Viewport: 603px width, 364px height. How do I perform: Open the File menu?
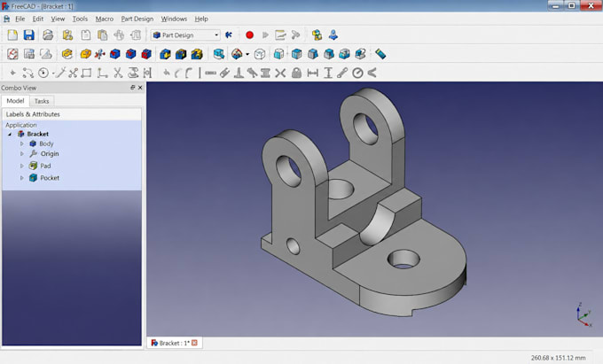20,19
